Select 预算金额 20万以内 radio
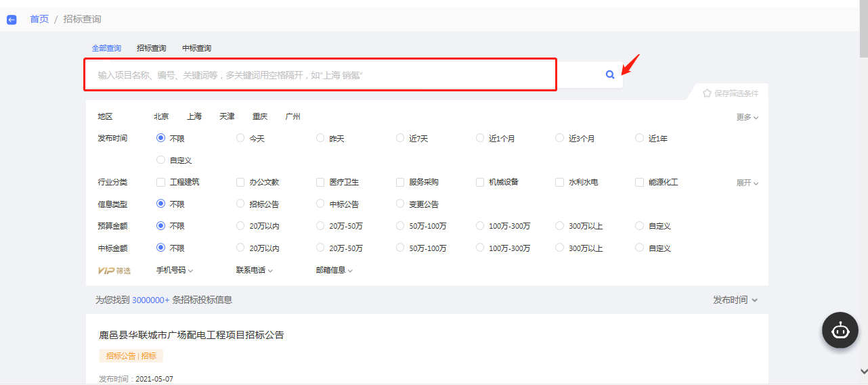The image size is (868, 385). pyautogui.click(x=240, y=226)
